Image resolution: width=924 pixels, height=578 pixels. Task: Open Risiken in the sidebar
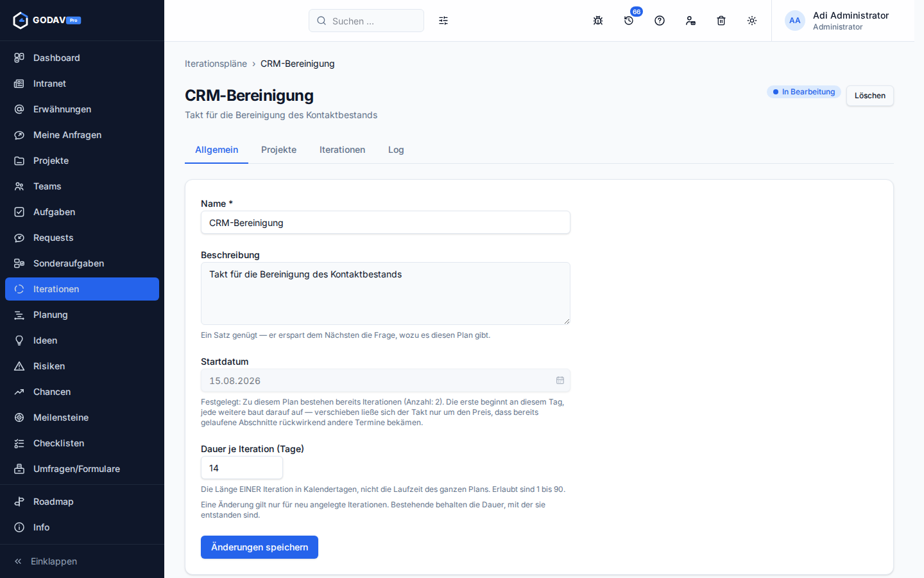(82, 366)
